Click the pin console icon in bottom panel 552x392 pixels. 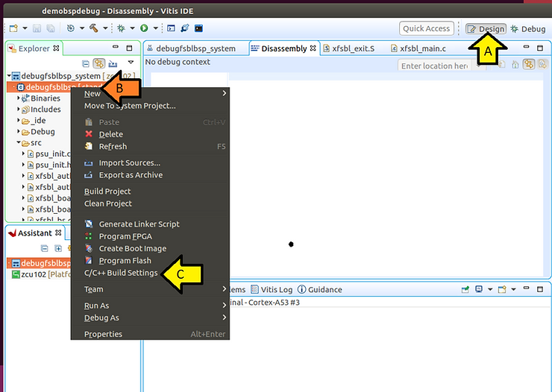pyautogui.click(x=465, y=289)
